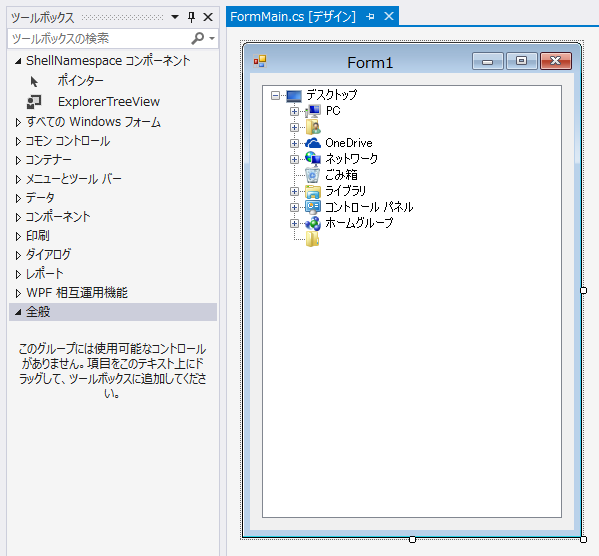Screen dimensions: 599x556
Task: Click the コントロール パネル icon
Action: pyautogui.click(x=313, y=207)
